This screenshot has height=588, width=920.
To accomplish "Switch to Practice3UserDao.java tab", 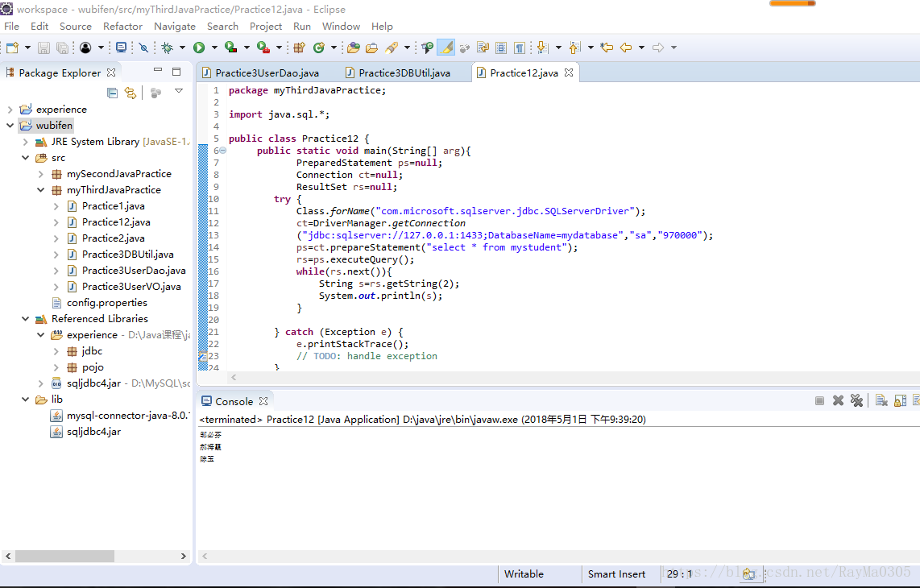I will [x=267, y=72].
